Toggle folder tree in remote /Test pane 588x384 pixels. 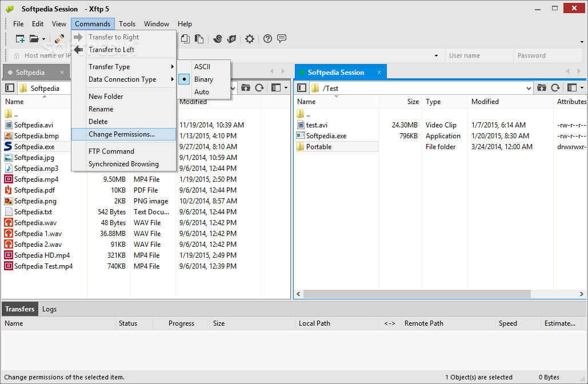click(302, 88)
